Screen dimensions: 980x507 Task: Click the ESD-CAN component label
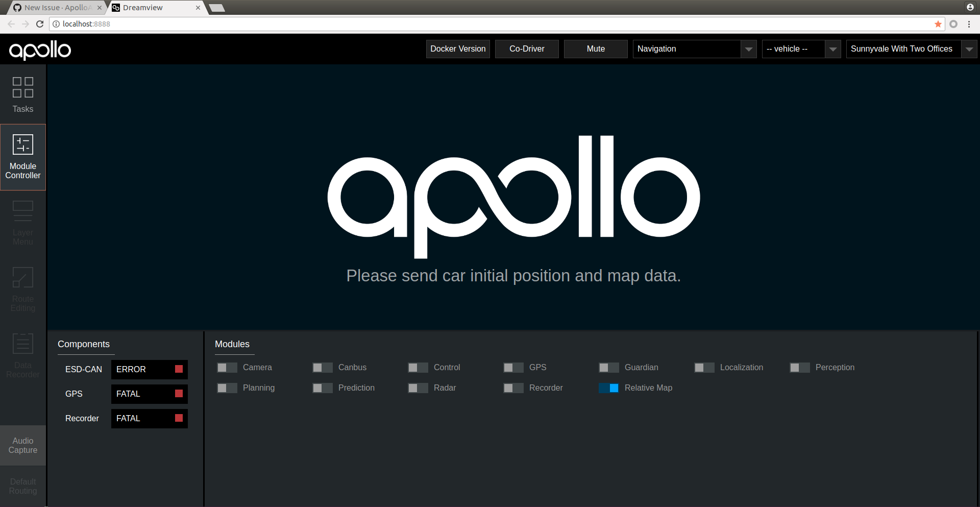click(x=84, y=369)
